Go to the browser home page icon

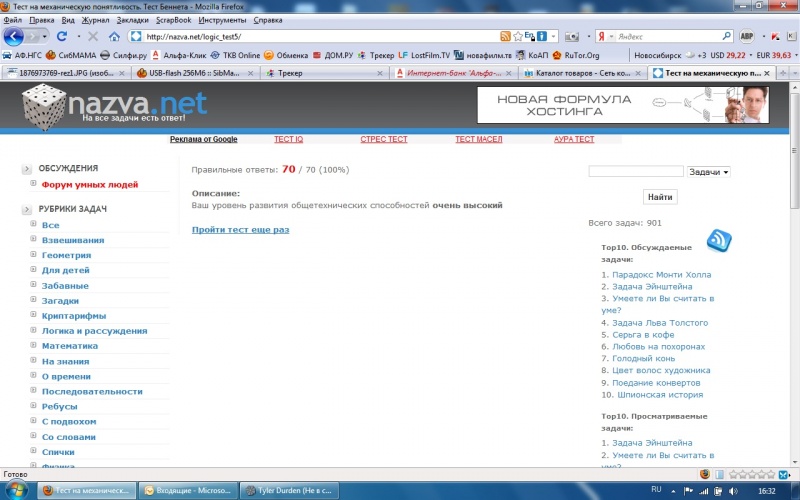(114, 37)
